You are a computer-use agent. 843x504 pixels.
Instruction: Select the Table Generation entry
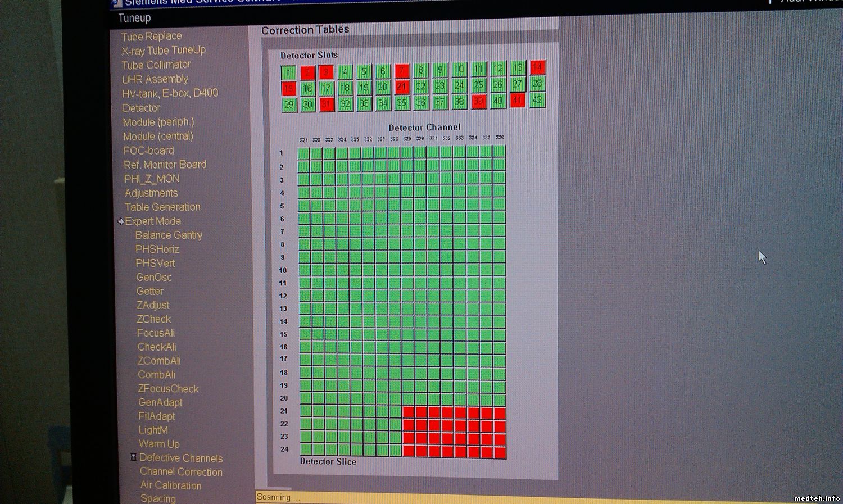click(x=162, y=207)
